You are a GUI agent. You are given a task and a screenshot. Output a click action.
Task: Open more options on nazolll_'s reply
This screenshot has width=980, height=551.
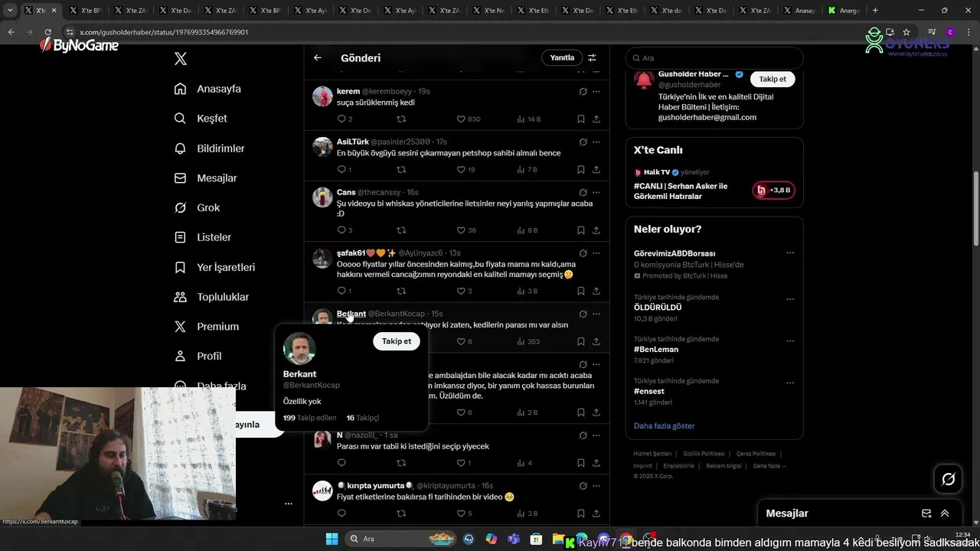pos(596,435)
